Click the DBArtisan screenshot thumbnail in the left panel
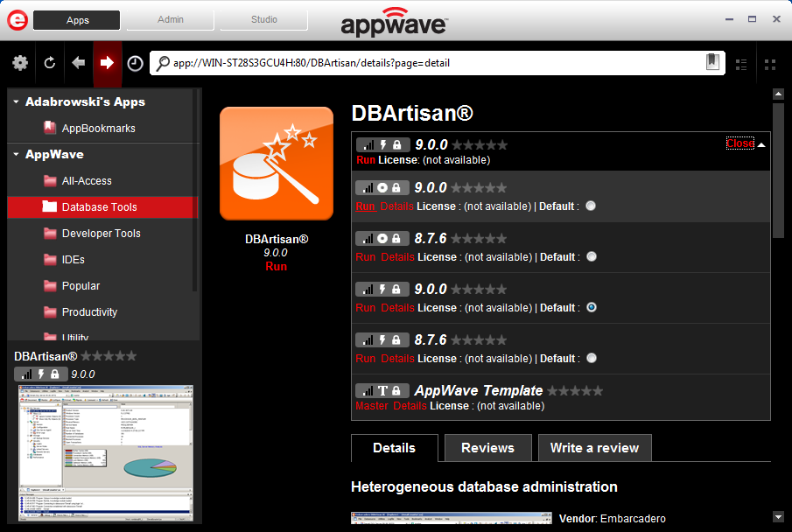 click(x=106, y=454)
